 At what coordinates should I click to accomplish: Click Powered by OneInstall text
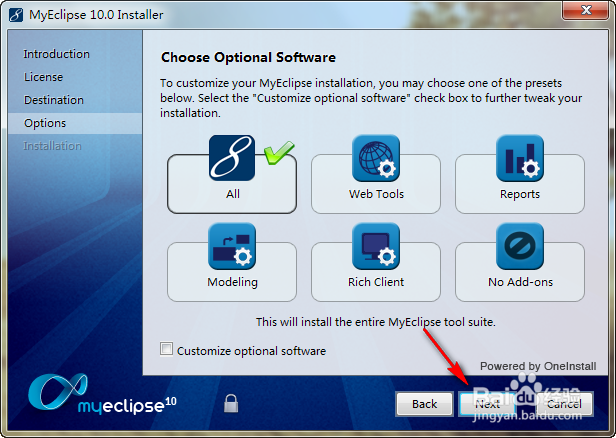[x=538, y=366]
